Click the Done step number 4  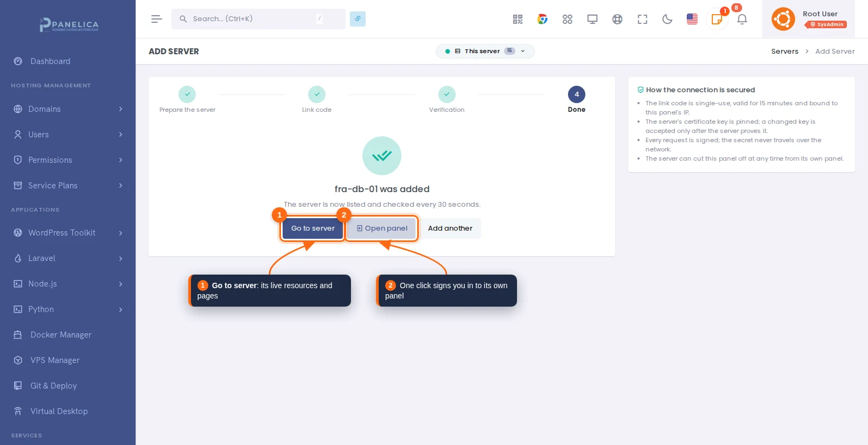(x=577, y=94)
